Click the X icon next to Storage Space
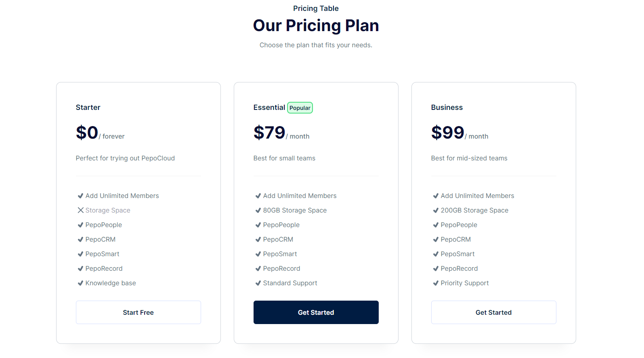The width and height of the screenshot is (644, 358). (x=80, y=210)
